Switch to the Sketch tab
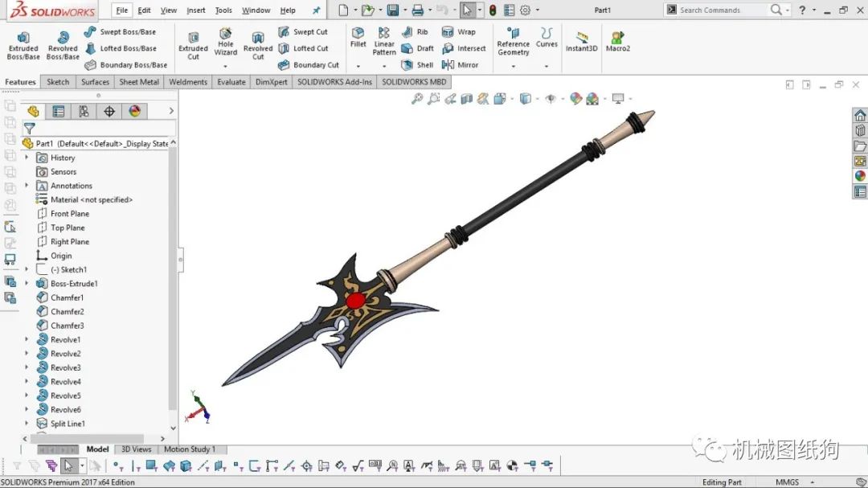 point(58,82)
